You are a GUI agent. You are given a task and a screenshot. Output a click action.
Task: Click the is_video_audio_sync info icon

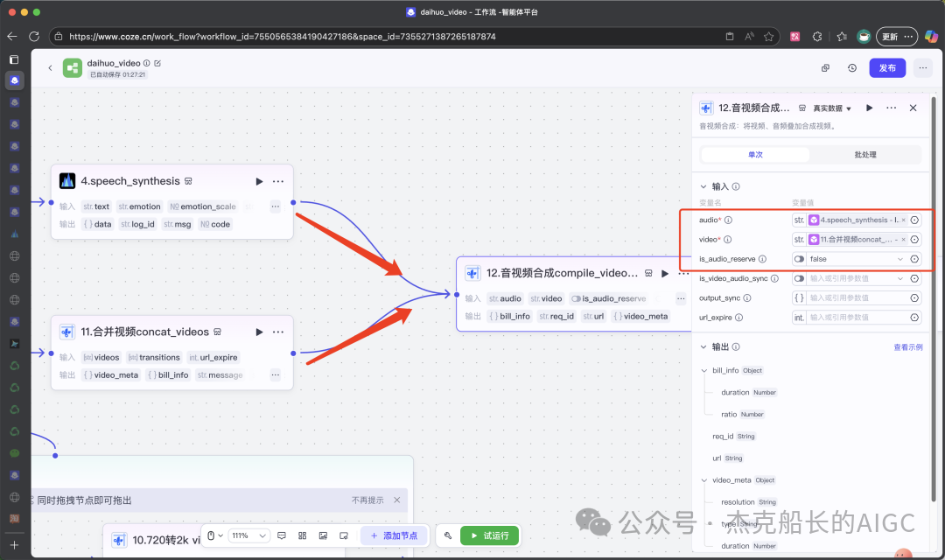click(774, 278)
